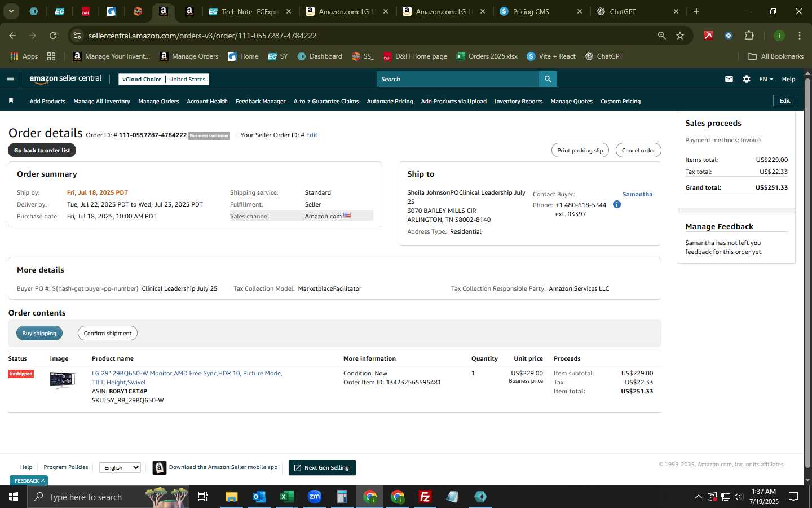This screenshot has height=508, width=812.
Task: Open the Apps bookmark shortcut
Action: (x=24, y=56)
